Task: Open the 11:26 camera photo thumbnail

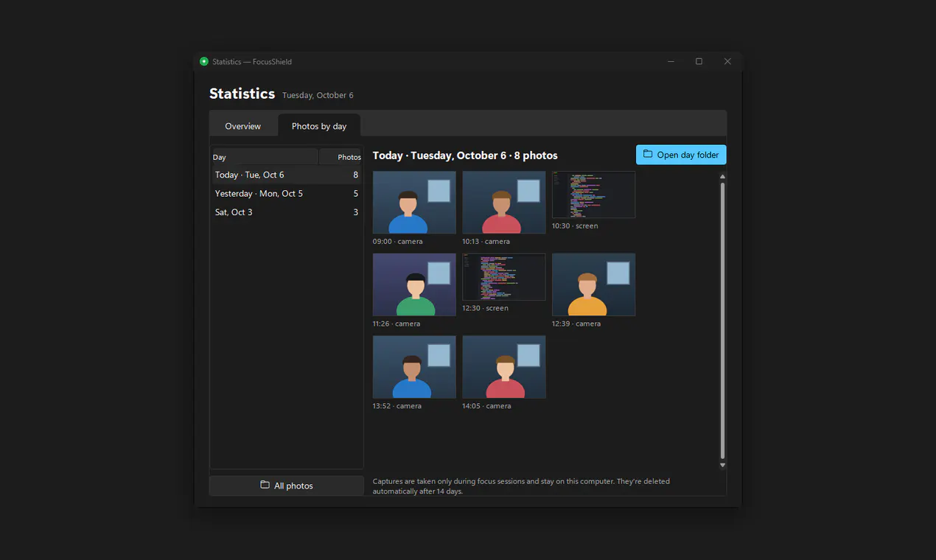Action: coord(414,285)
